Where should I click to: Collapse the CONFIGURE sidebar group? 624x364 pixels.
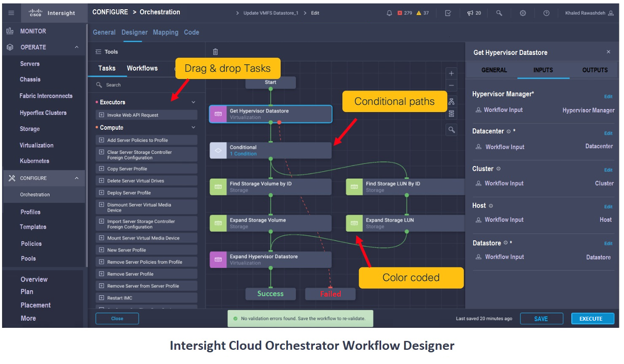[76, 178]
